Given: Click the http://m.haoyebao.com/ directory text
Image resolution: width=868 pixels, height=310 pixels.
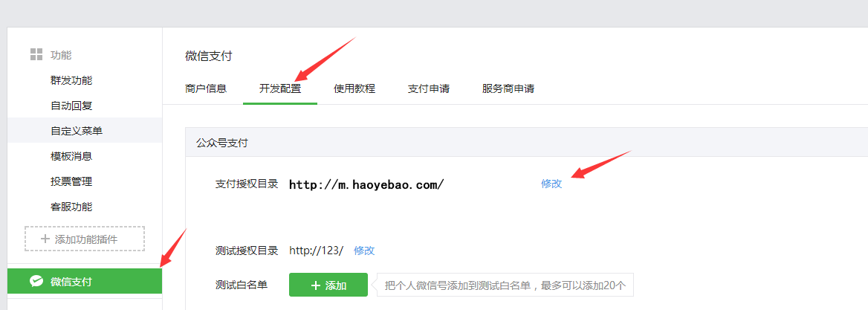Looking at the screenshot, I should tap(366, 184).
